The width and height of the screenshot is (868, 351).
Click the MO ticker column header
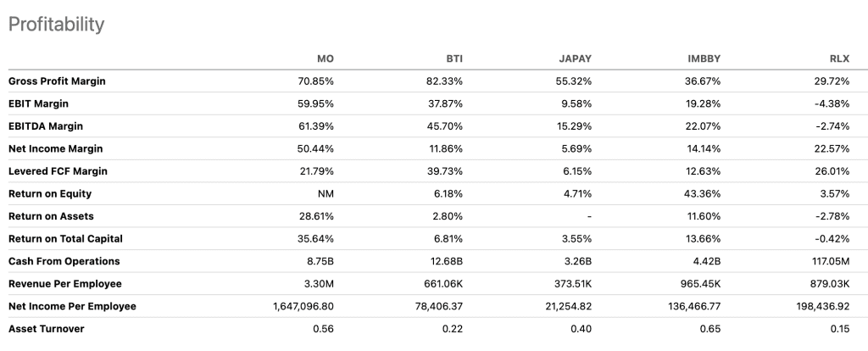click(x=325, y=58)
